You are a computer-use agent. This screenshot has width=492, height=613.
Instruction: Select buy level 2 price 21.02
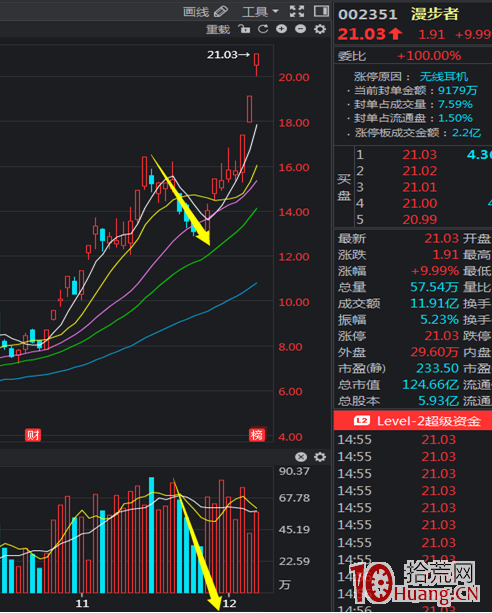point(420,171)
